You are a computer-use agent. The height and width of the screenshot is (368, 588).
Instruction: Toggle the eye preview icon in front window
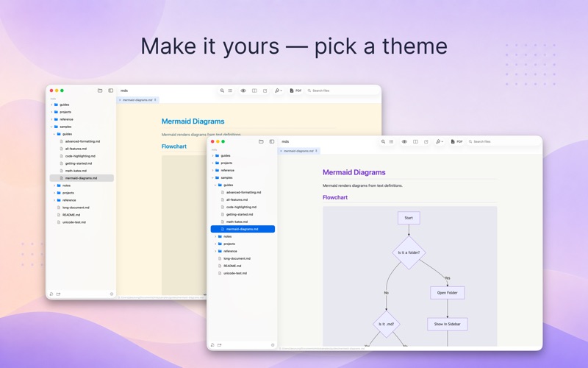point(404,141)
